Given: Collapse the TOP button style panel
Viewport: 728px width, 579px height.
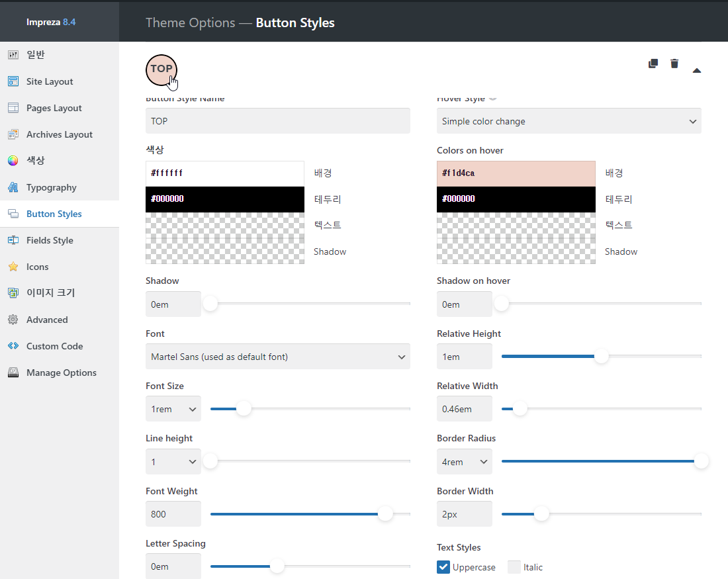Looking at the screenshot, I should [x=697, y=71].
